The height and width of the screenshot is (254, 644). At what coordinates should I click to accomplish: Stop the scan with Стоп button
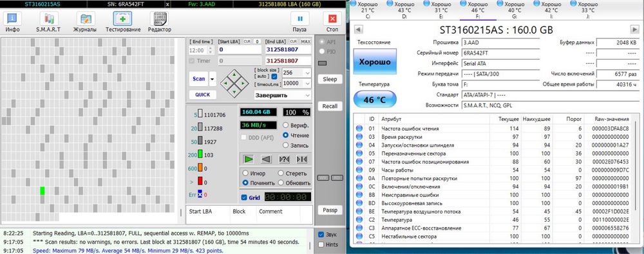coord(332,22)
